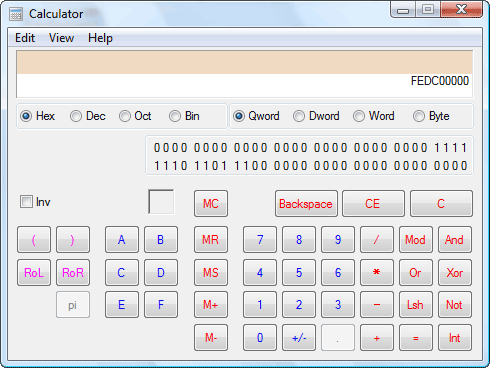This screenshot has height=368, width=490.
Task: Click the hex digit A button
Action: coord(122,240)
